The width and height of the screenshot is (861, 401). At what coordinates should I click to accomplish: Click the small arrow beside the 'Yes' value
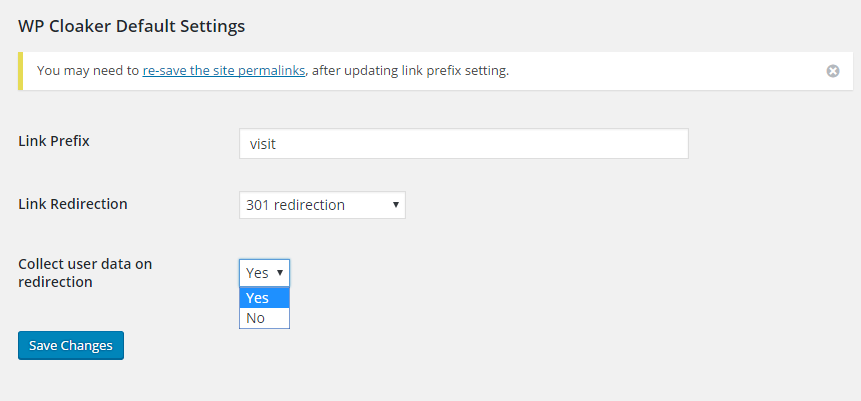pyautogui.click(x=281, y=272)
